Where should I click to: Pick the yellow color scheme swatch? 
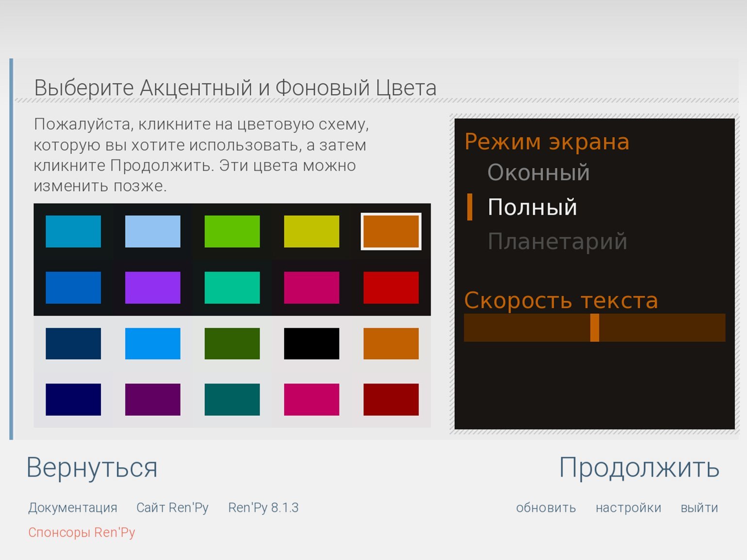[x=311, y=231]
